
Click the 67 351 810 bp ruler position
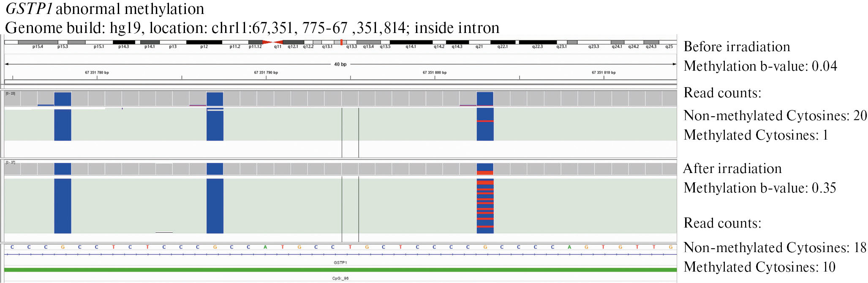pyautogui.click(x=604, y=73)
